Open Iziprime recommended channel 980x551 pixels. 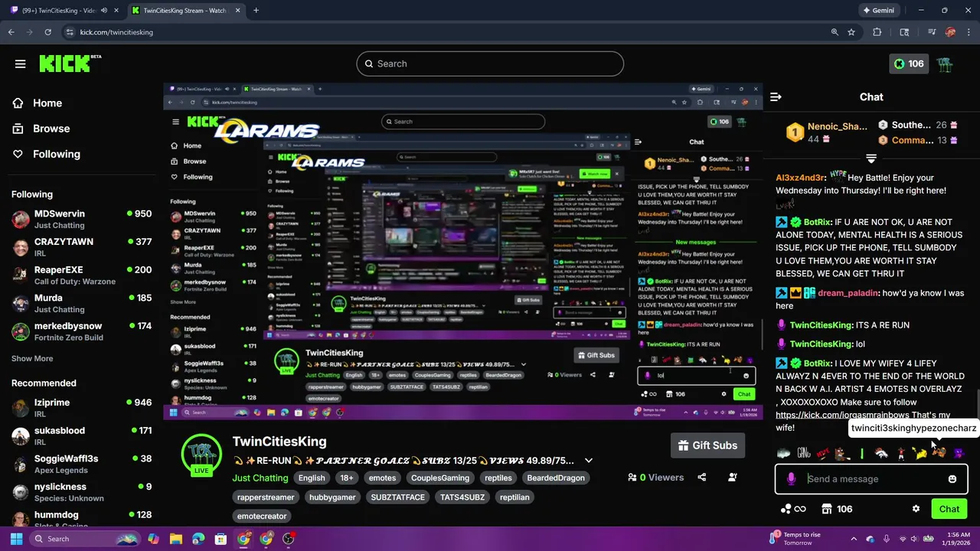(82, 408)
